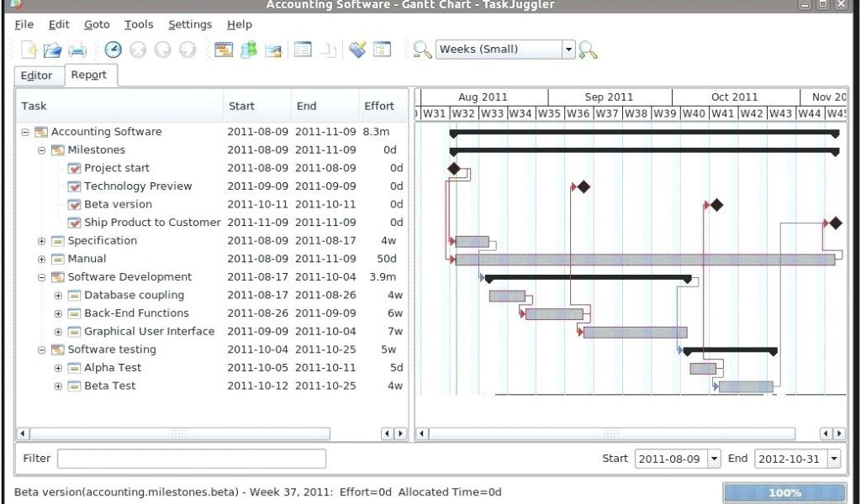Click the printer icon in toolbar
The height and width of the screenshot is (504, 861).
coord(77,50)
